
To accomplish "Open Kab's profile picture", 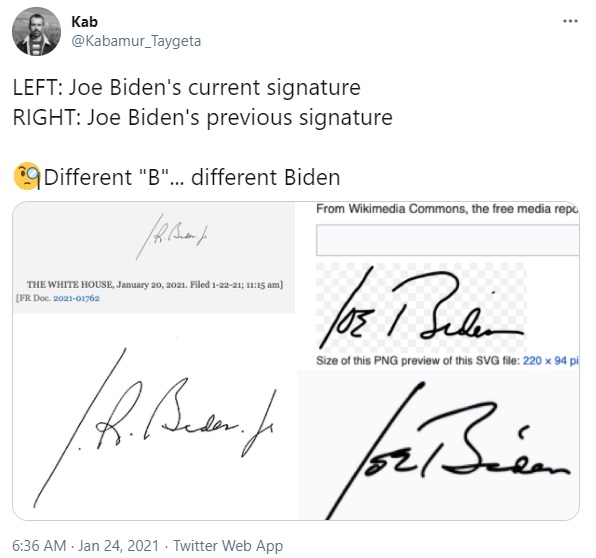I will pos(36,32).
